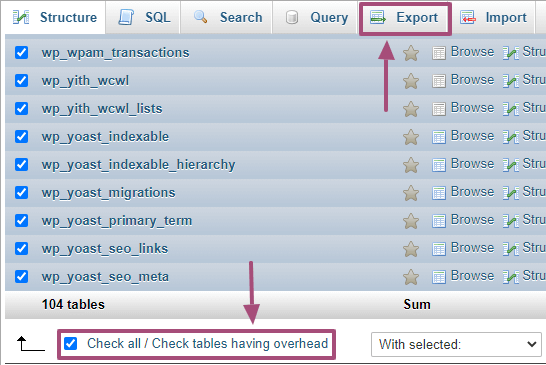Viewport: 546px width, 365px height.
Task: Click the Structure icon in wp_yoast_seo_meta row
Action: pyautogui.click(x=511, y=277)
